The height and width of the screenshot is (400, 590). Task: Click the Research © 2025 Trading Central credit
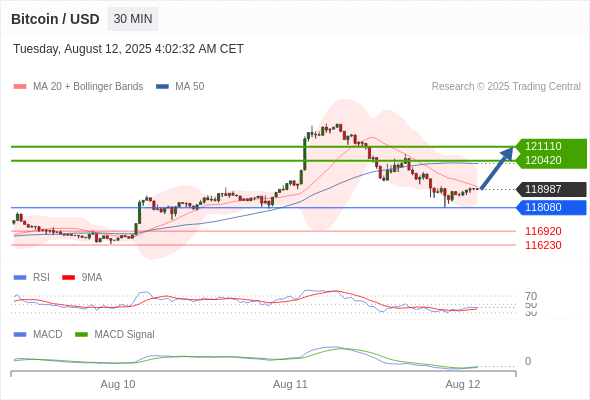coord(506,87)
